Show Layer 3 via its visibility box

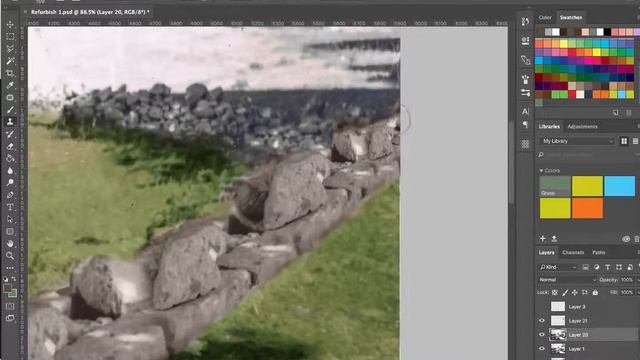click(542, 307)
